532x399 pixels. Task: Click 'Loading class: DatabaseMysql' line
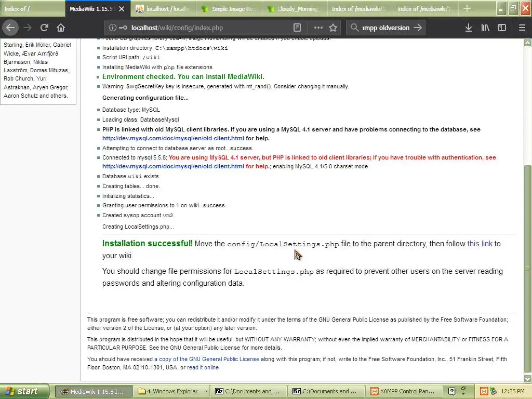tap(140, 120)
